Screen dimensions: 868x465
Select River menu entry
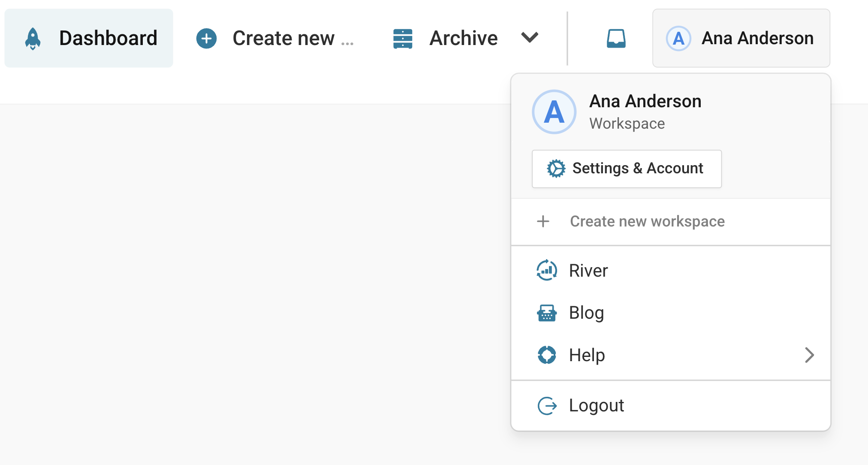click(x=588, y=271)
